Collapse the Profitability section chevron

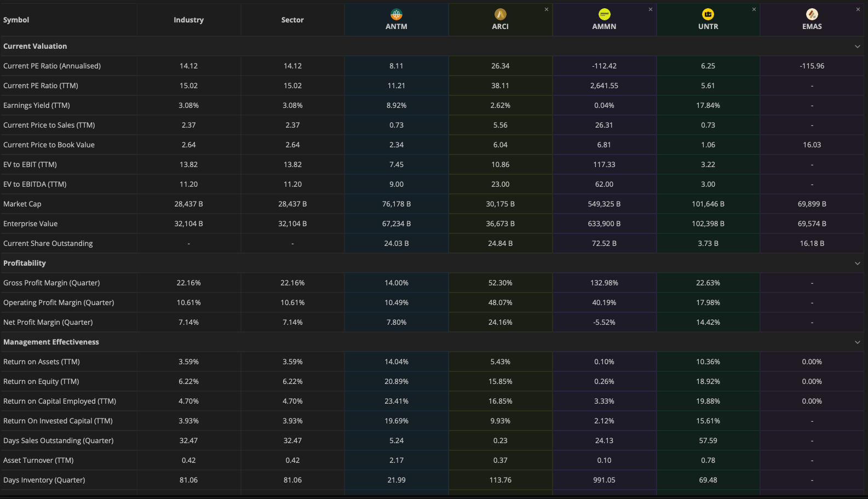[x=857, y=263]
